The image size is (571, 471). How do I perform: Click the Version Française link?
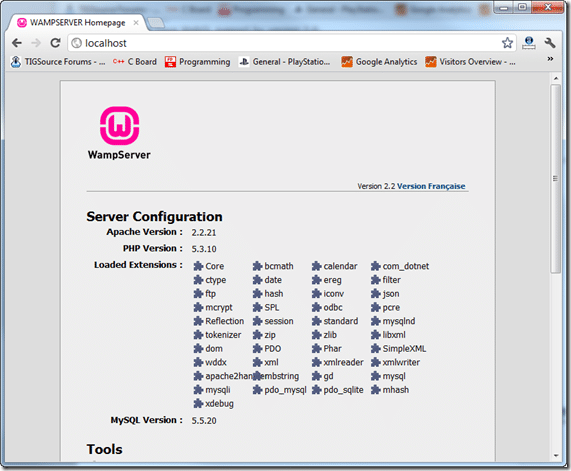click(431, 186)
